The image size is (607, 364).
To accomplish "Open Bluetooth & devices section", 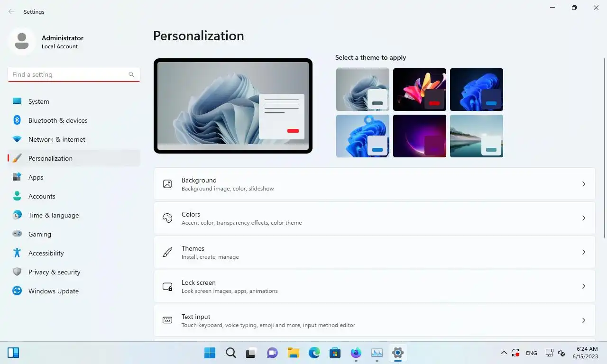I will (x=74, y=120).
